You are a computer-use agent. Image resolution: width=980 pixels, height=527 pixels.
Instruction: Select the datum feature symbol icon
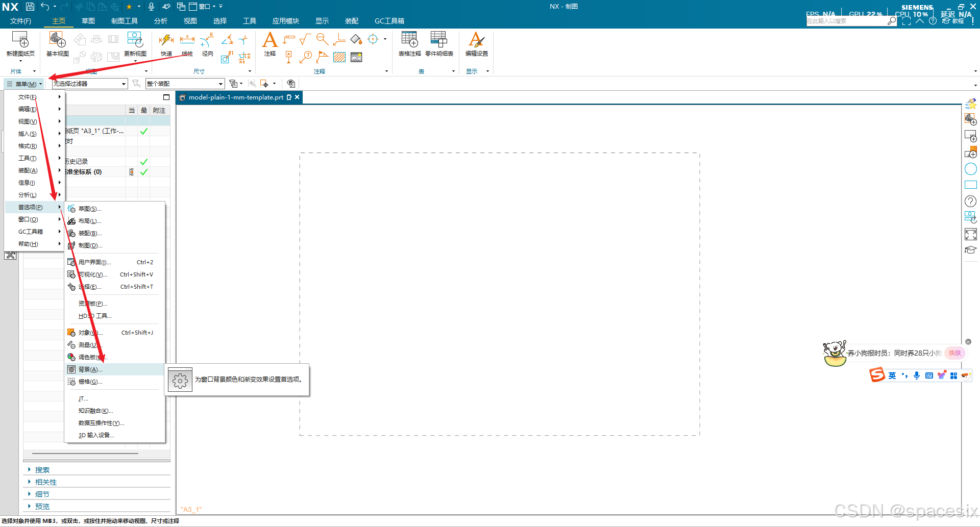click(289, 57)
